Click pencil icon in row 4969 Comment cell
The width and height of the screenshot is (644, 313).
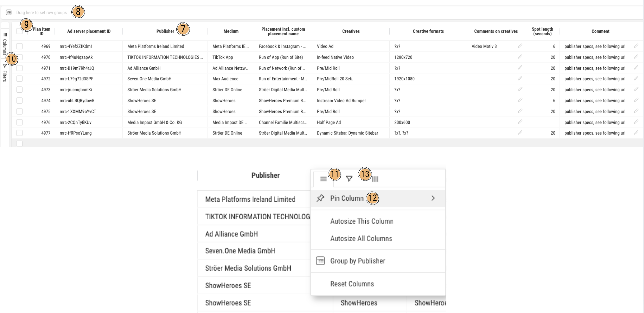(x=636, y=46)
